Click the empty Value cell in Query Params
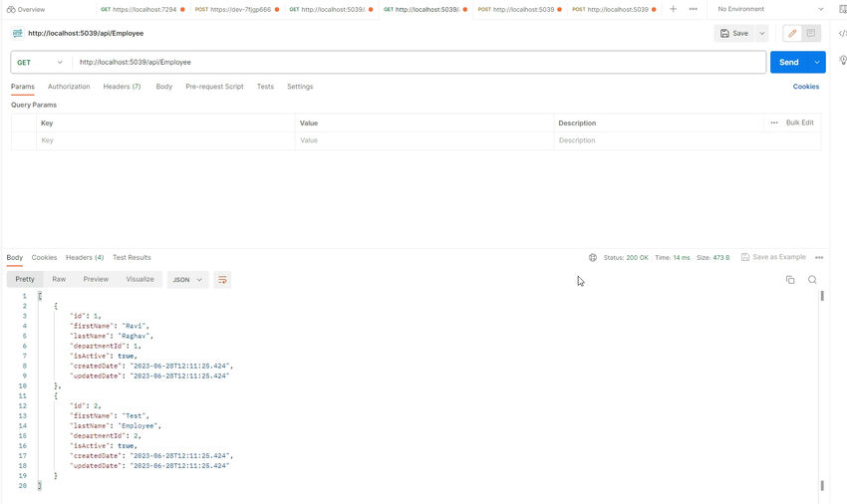The width and height of the screenshot is (847, 504). coord(424,140)
